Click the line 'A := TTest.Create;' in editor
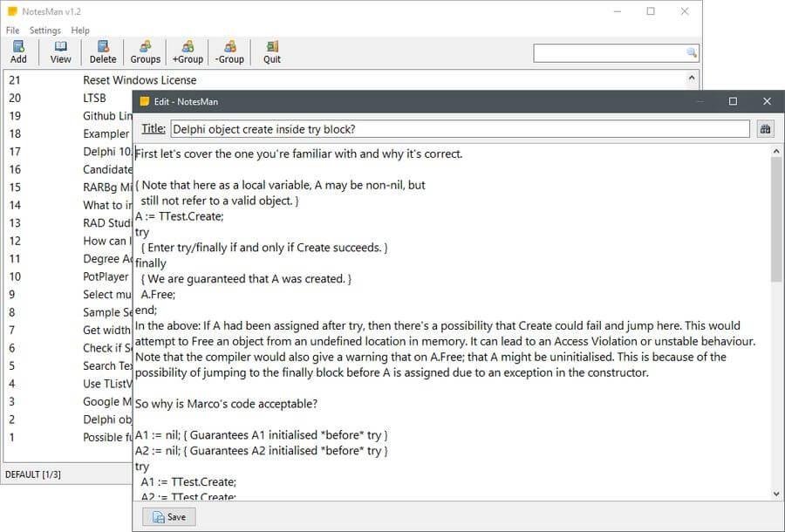Screen dimensions: 785x532 tap(179, 216)
